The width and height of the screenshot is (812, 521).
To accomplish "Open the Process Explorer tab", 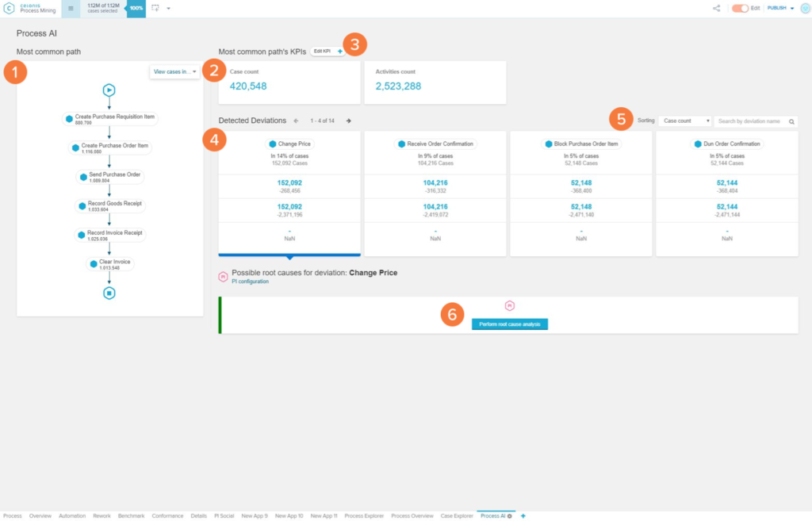I will [364, 515].
